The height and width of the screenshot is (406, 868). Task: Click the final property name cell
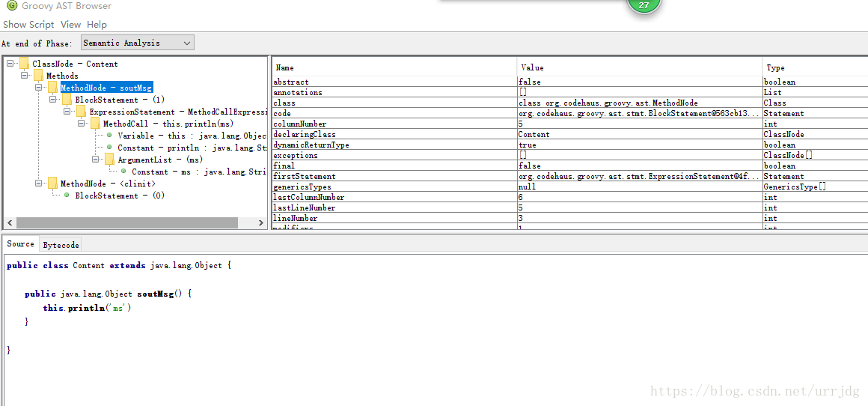(394, 166)
